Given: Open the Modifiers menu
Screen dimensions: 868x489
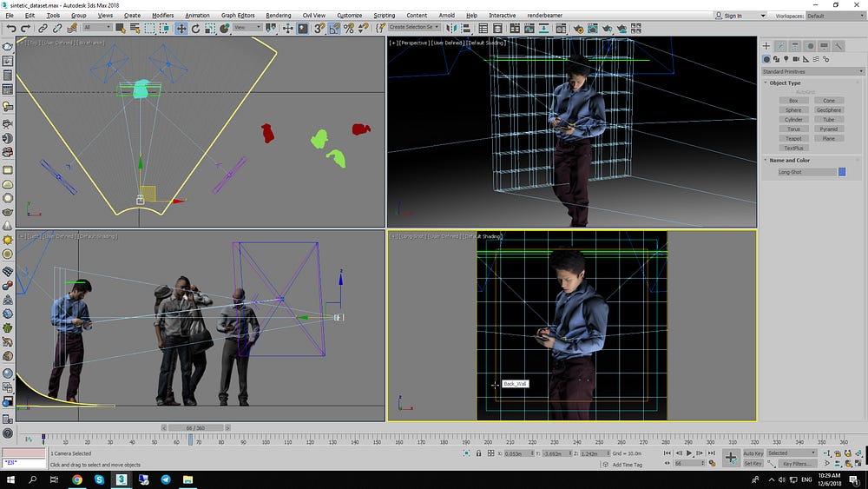Looking at the screenshot, I should tap(162, 16).
